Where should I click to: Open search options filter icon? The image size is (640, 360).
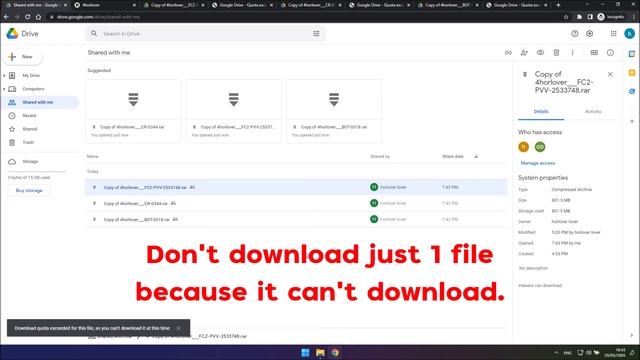316,33
